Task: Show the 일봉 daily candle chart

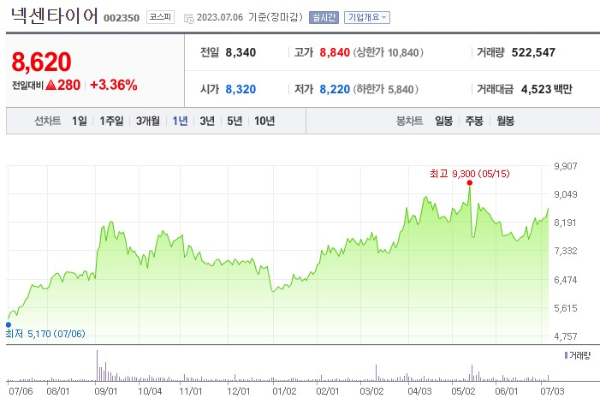Action: (x=443, y=121)
